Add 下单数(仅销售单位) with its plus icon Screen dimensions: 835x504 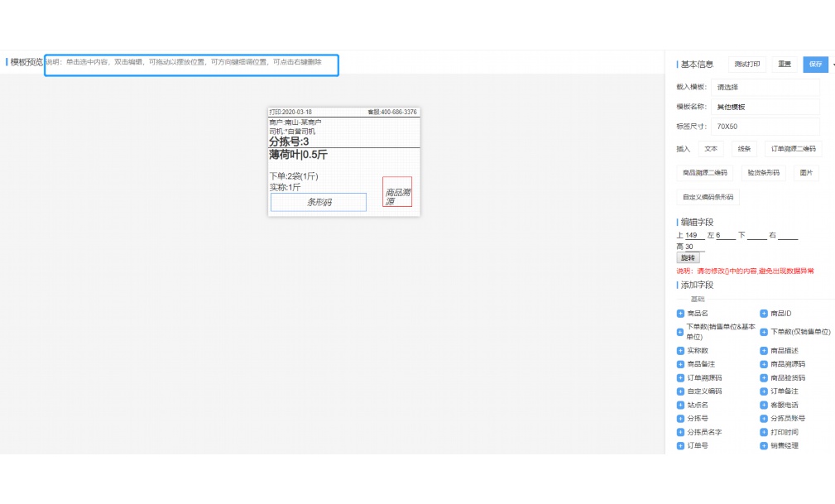[764, 332]
